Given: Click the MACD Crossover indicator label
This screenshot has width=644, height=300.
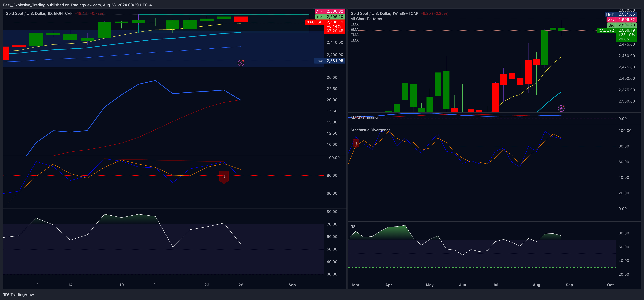Looking at the screenshot, I should point(365,118).
